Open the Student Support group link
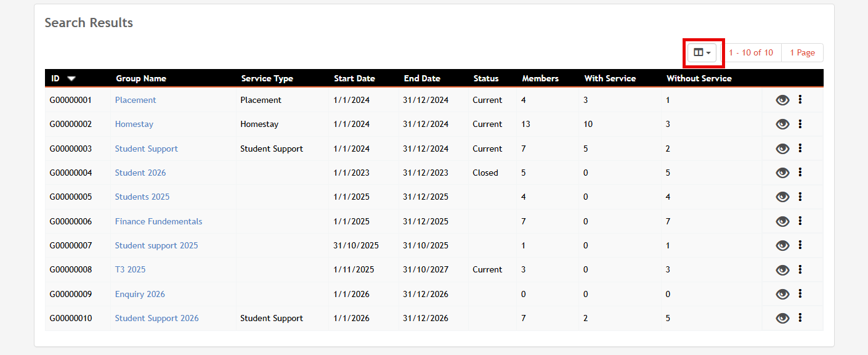868x355 pixels. pos(147,149)
